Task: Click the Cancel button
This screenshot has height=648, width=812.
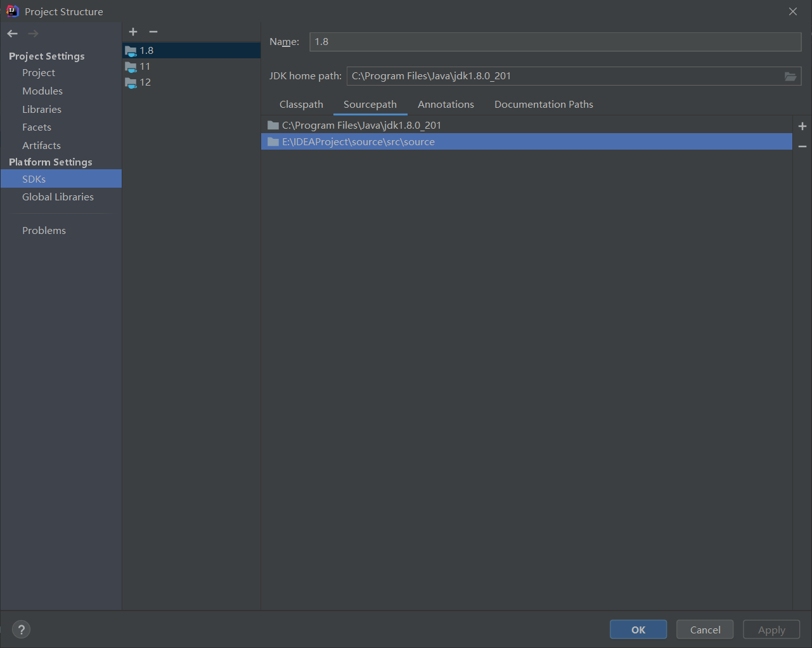Action: (x=705, y=630)
